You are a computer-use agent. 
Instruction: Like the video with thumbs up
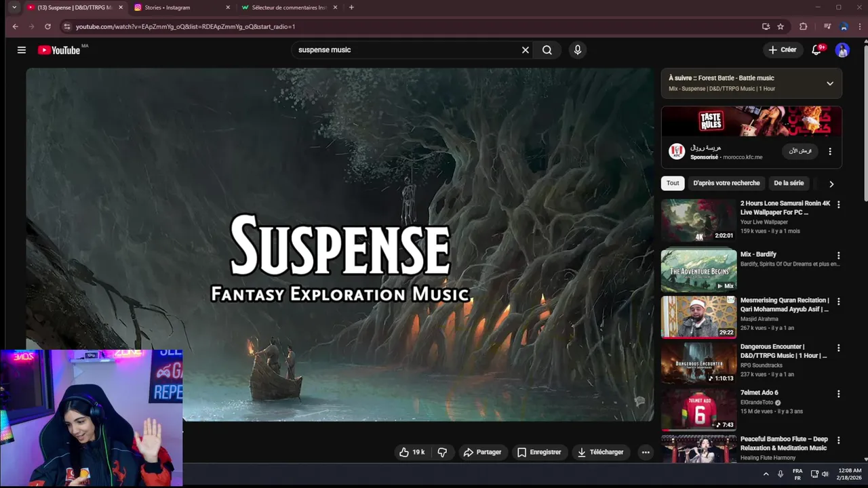(x=412, y=452)
